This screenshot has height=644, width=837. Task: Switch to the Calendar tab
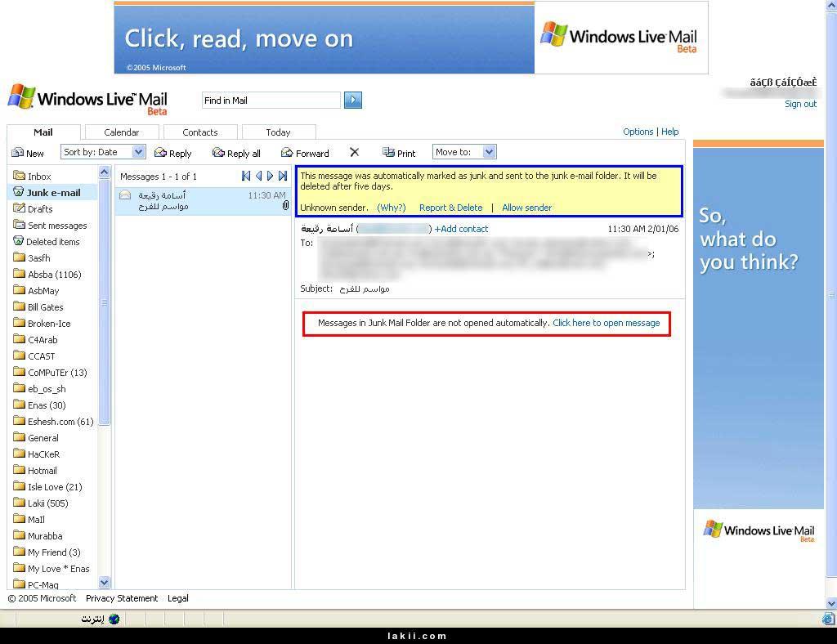coord(122,132)
